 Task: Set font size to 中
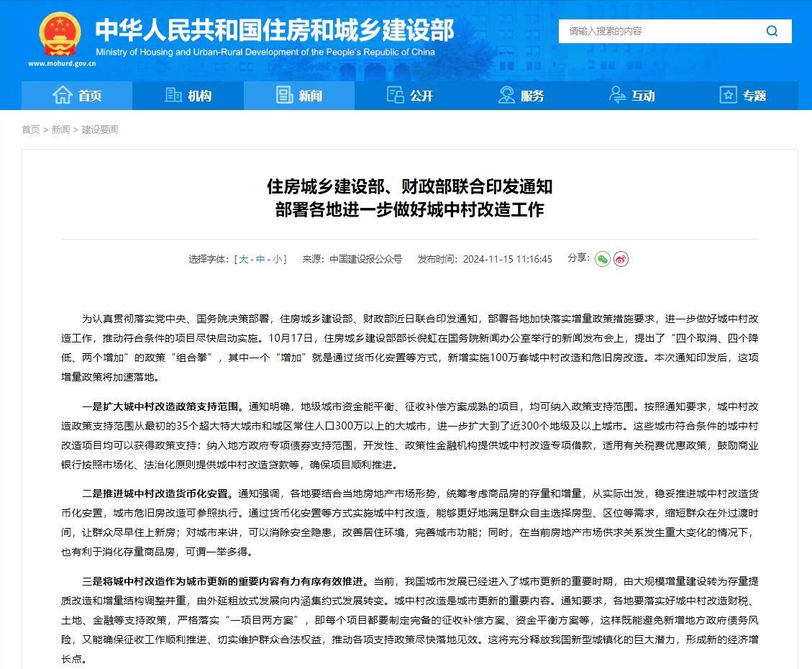260,259
